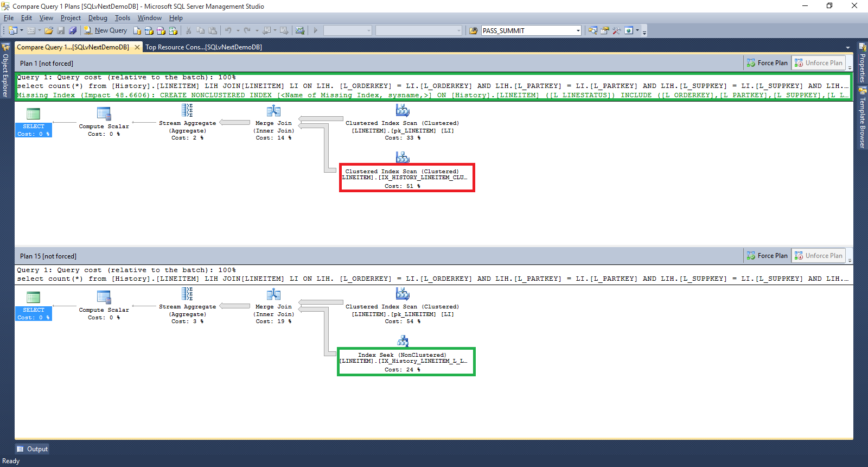The height and width of the screenshot is (467, 868).
Task: Click the Open File folder icon
Action: [49, 30]
